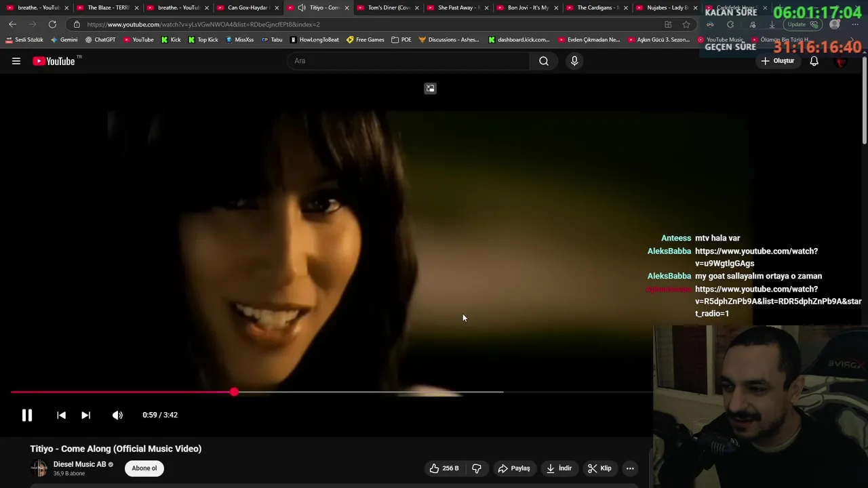Click the 0:59 / 3:42 time display
The width and height of the screenshot is (868, 488).
click(160, 415)
